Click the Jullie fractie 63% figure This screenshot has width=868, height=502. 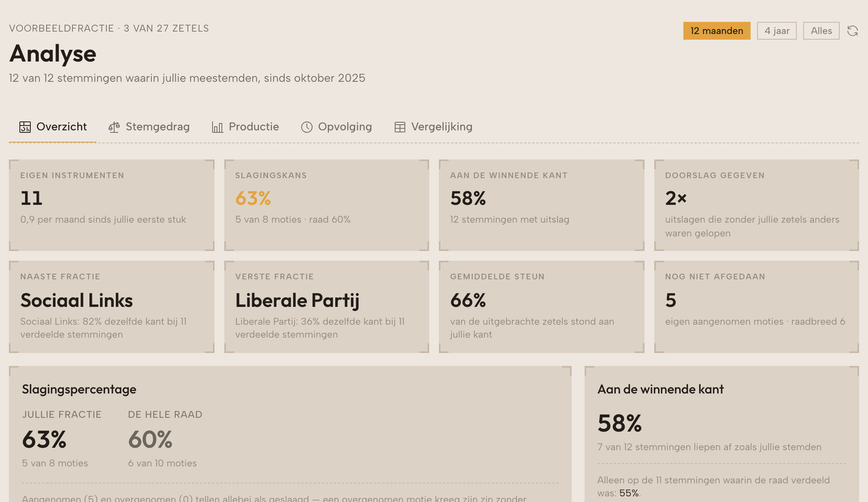point(44,439)
